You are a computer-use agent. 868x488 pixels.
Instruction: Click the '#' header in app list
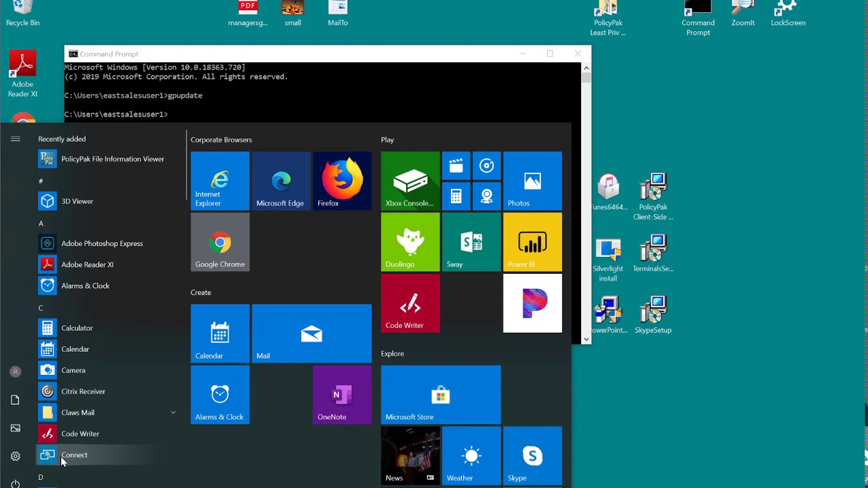point(41,181)
